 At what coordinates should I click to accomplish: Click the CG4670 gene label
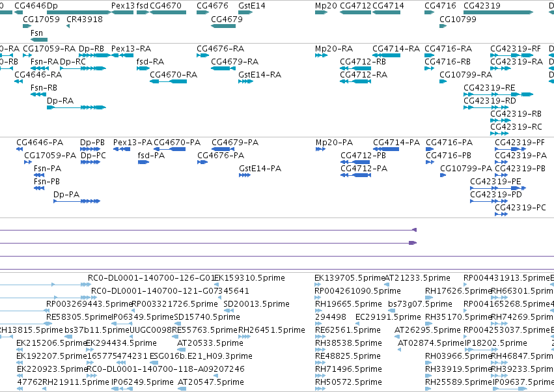166,6
